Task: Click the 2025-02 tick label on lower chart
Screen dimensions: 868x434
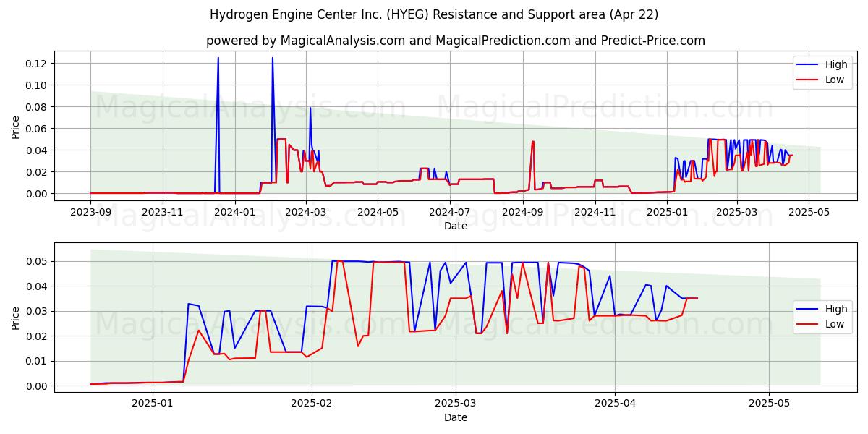Action: click(312, 404)
